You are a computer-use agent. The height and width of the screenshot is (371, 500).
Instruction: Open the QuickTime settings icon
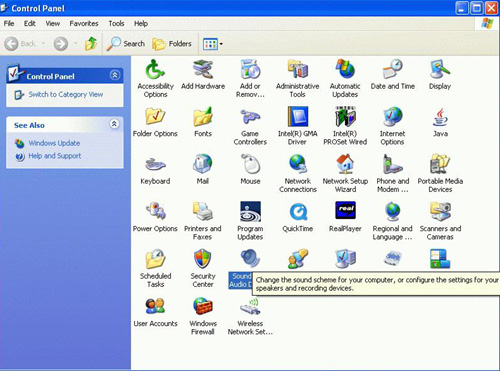pos(298,212)
